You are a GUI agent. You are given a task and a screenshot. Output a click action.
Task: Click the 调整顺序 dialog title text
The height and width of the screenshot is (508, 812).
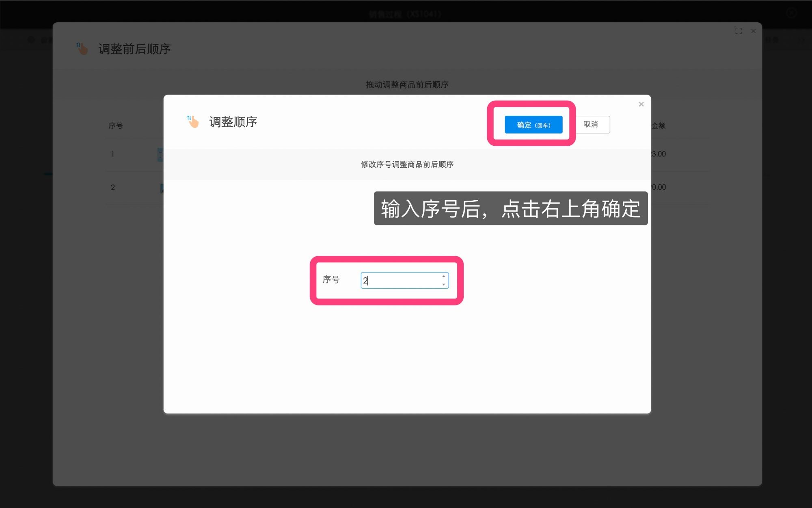pos(233,122)
